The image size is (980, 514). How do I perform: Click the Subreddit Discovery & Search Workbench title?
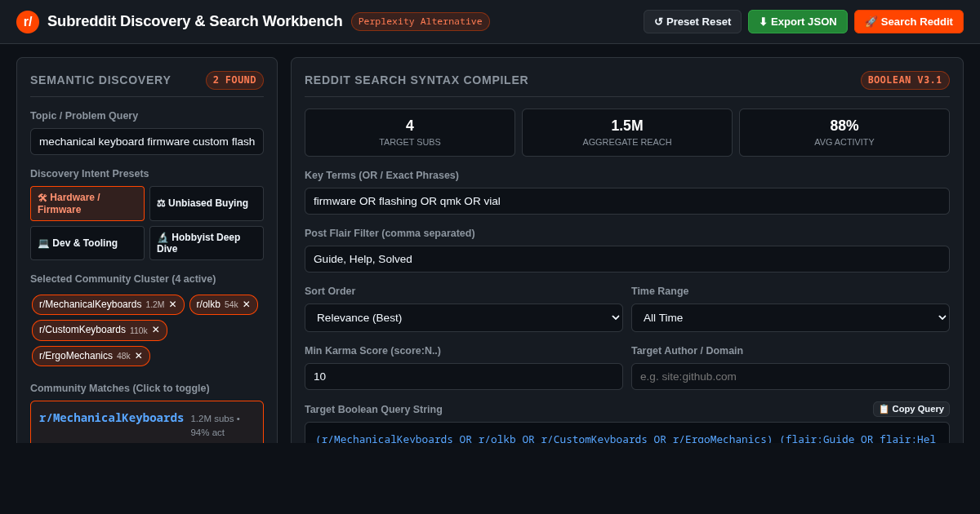[x=195, y=21]
